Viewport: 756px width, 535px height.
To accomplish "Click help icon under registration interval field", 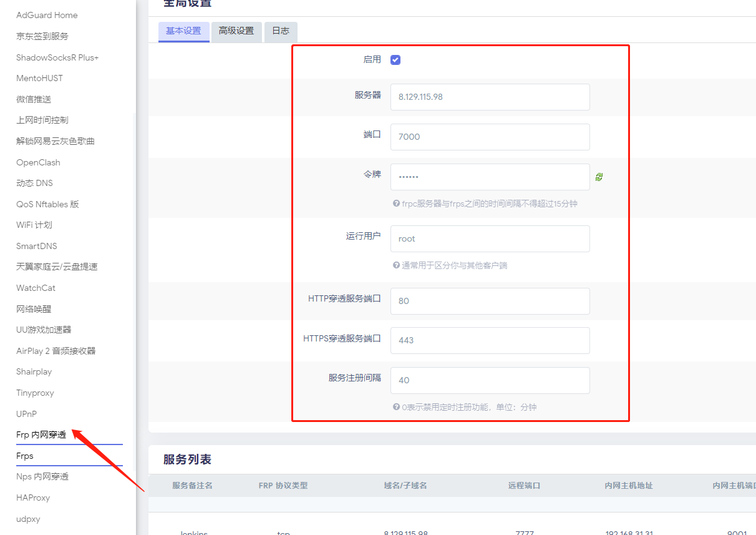I will (x=396, y=407).
